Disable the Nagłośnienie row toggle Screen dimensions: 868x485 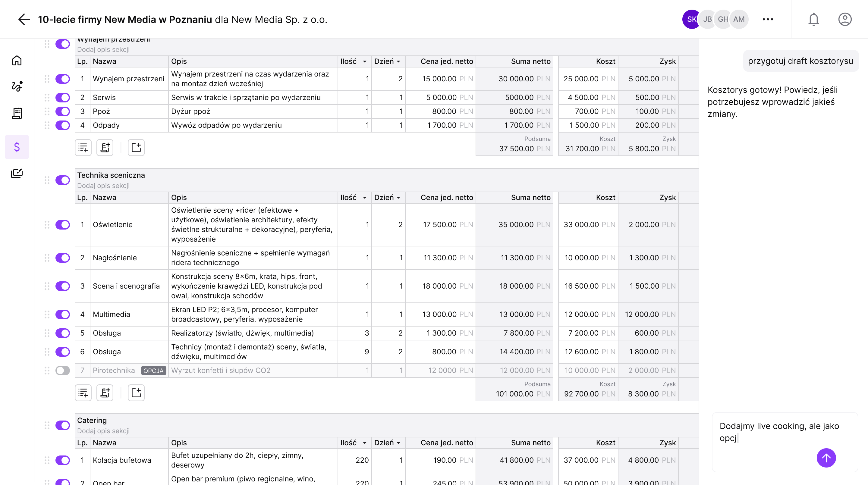(x=63, y=258)
